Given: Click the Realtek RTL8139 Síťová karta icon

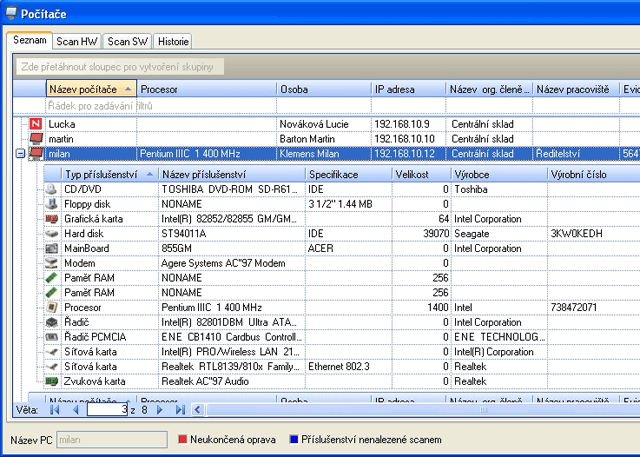Looking at the screenshot, I should (51, 366).
